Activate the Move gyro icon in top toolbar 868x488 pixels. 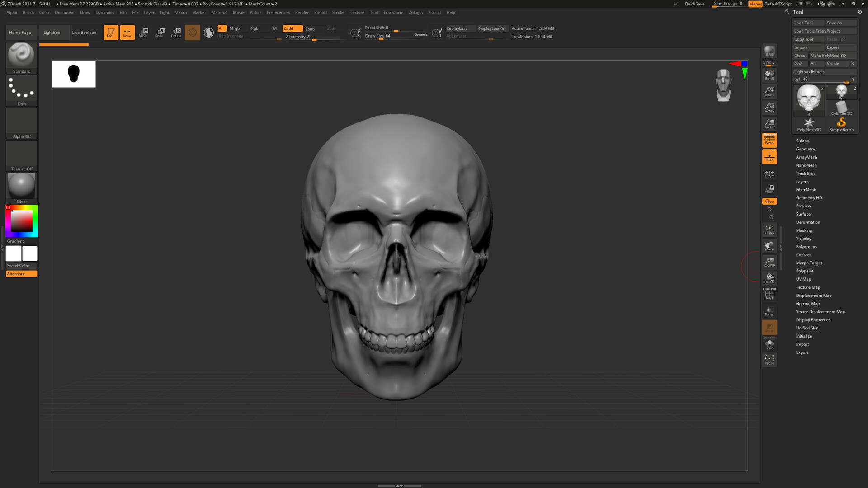(x=143, y=32)
